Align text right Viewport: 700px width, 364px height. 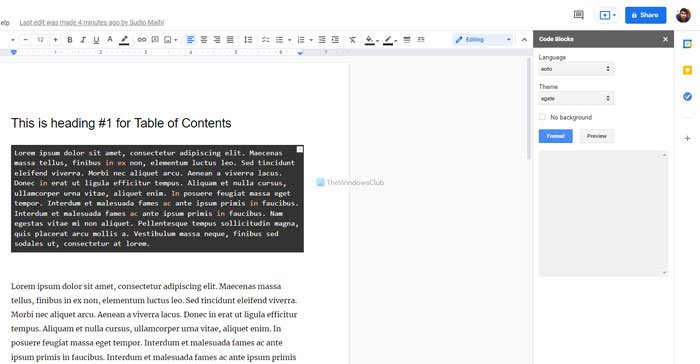[x=217, y=40]
